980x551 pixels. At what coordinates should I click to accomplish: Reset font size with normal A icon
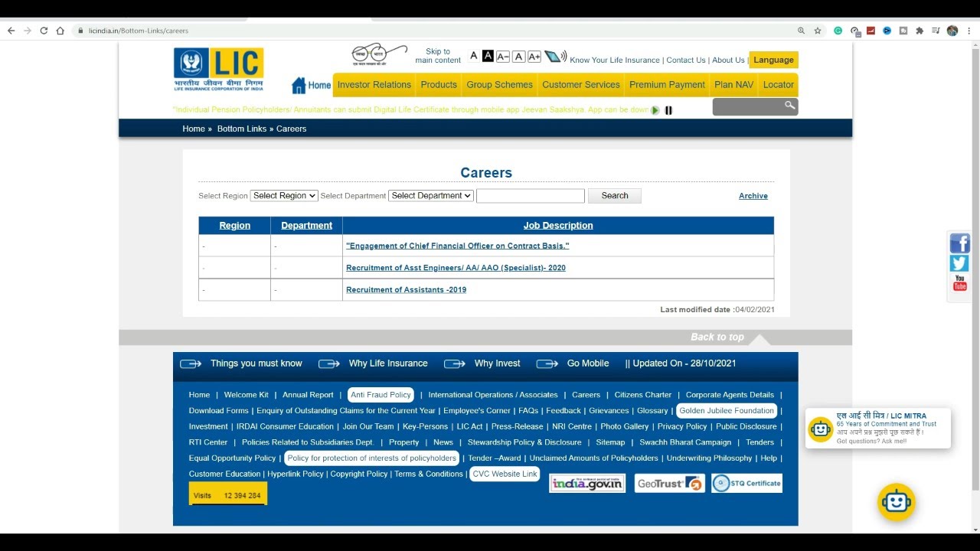tap(518, 57)
